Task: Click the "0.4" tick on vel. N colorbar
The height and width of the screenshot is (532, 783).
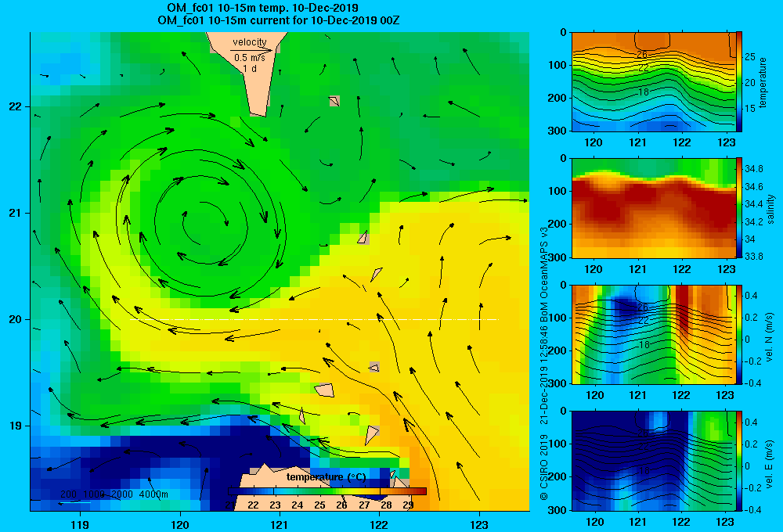Action: (751, 296)
